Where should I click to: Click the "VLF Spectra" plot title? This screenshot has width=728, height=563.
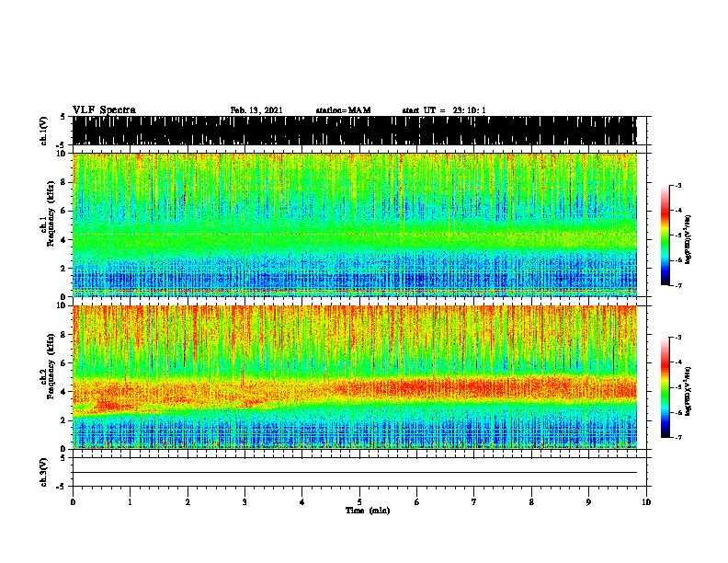click(x=104, y=109)
